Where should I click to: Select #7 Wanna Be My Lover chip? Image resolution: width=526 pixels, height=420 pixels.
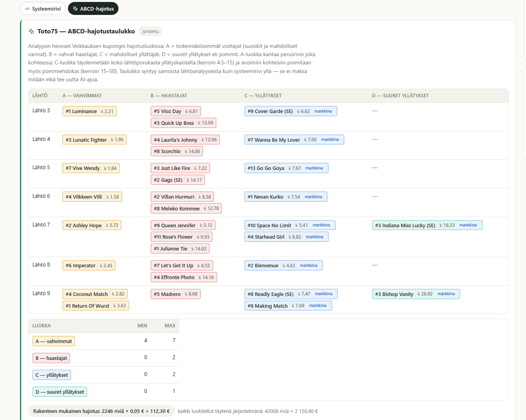coord(294,140)
